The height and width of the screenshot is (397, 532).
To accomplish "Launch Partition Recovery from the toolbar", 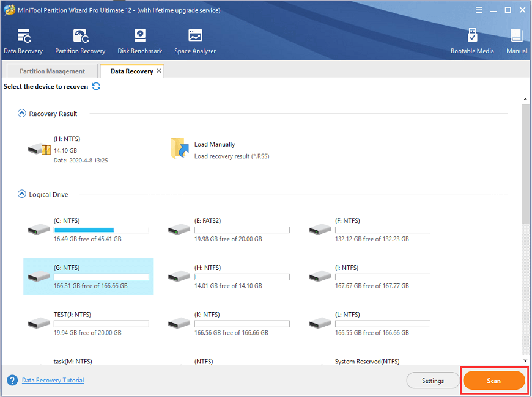I will (x=80, y=42).
